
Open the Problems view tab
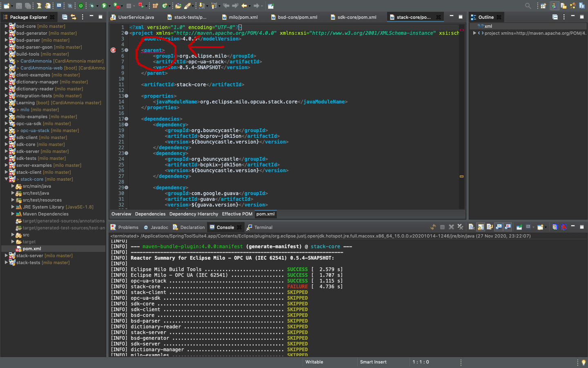pos(125,227)
